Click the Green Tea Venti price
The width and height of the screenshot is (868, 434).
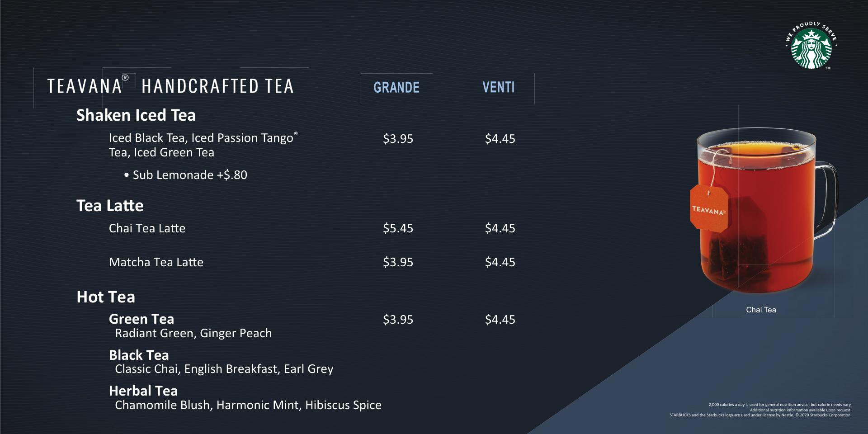pos(500,320)
